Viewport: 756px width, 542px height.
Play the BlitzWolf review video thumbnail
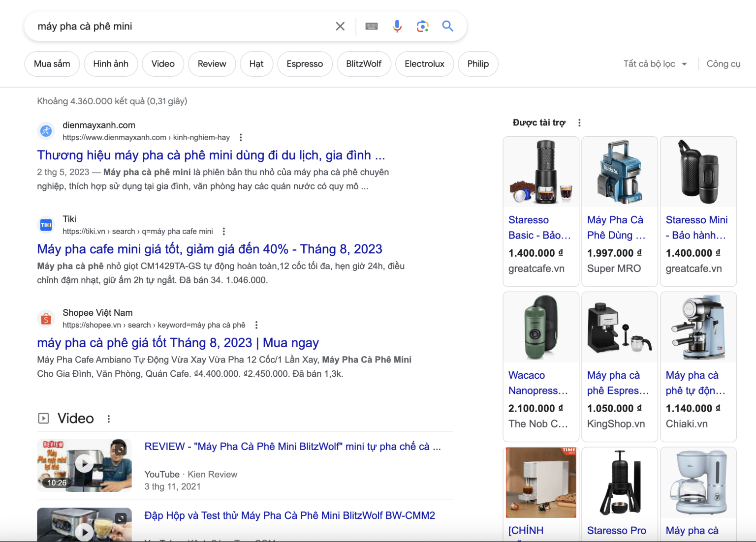(x=85, y=465)
